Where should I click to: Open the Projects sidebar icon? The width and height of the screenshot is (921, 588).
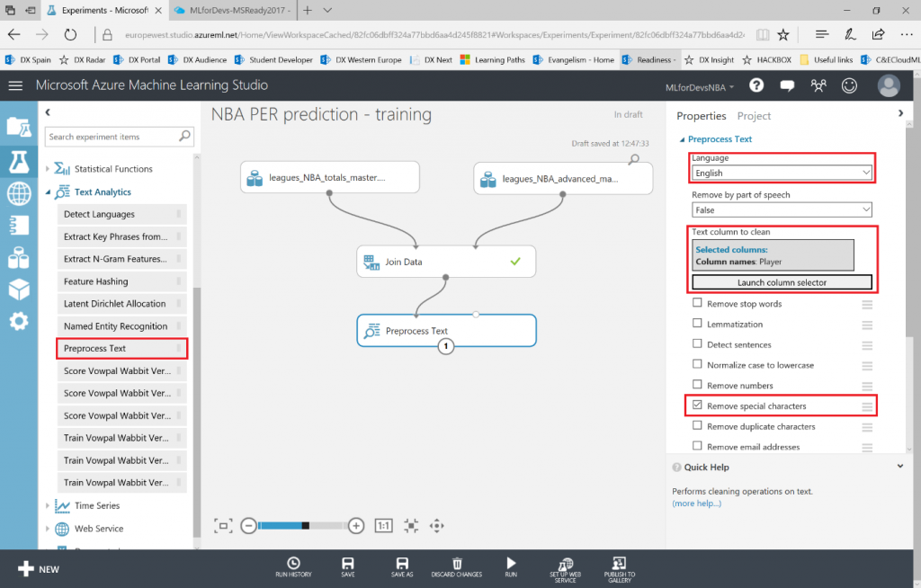click(x=19, y=127)
